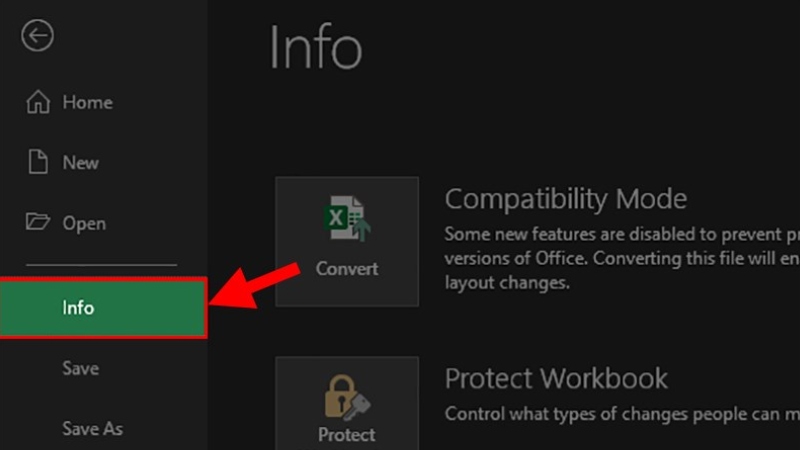Screen dimensions: 800x450
Task: Open the Save As option
Action: coord(92,428)
